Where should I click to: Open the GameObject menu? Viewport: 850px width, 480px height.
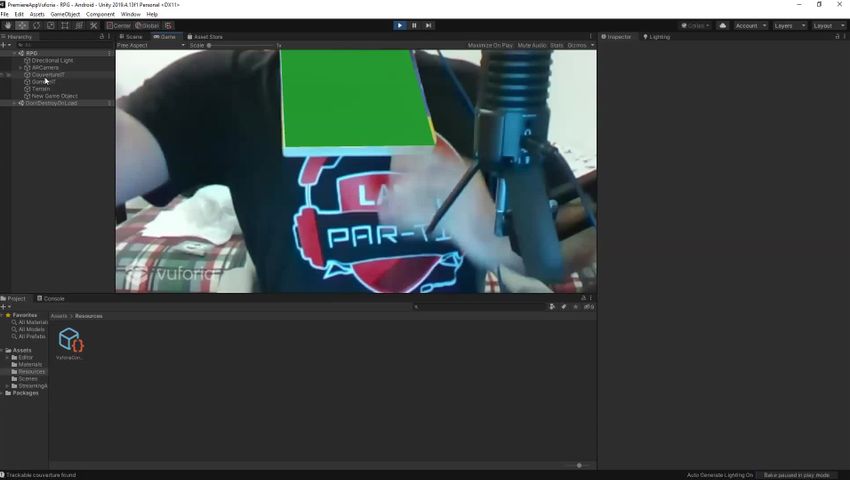(65, 14)
